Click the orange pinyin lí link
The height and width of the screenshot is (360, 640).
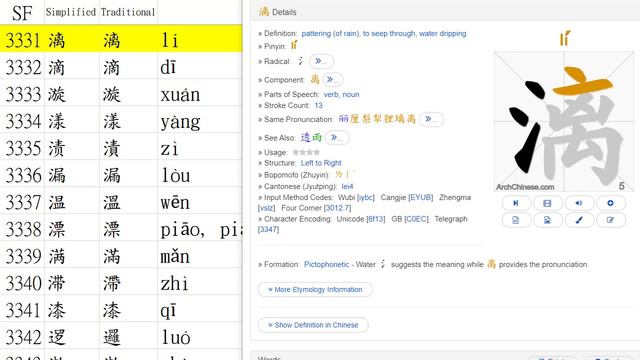pos(294,45)
